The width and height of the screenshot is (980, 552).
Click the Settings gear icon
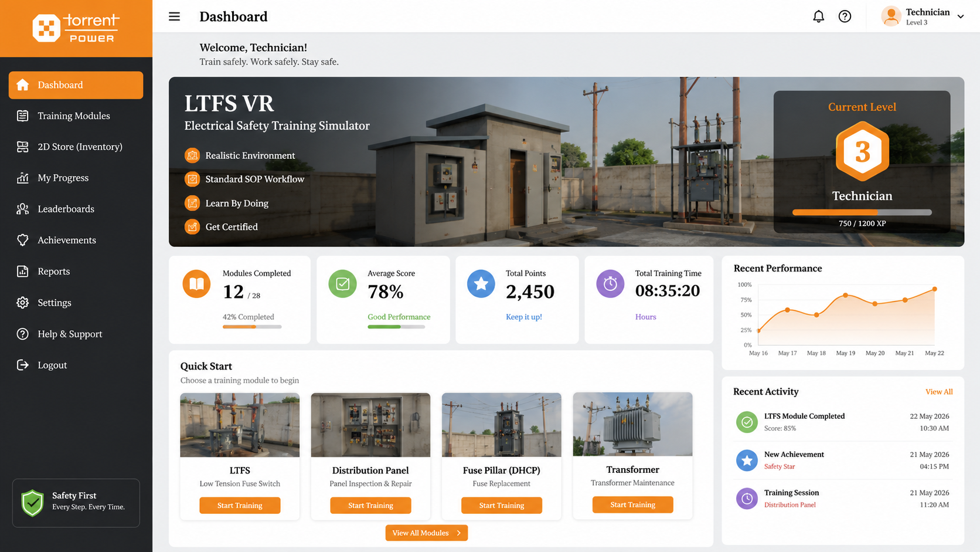pos(22,303)
